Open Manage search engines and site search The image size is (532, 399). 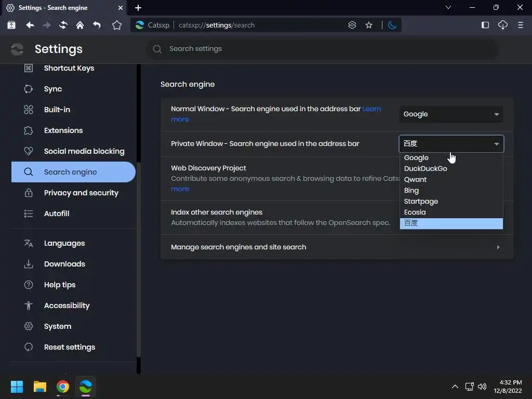pos(337,247)
